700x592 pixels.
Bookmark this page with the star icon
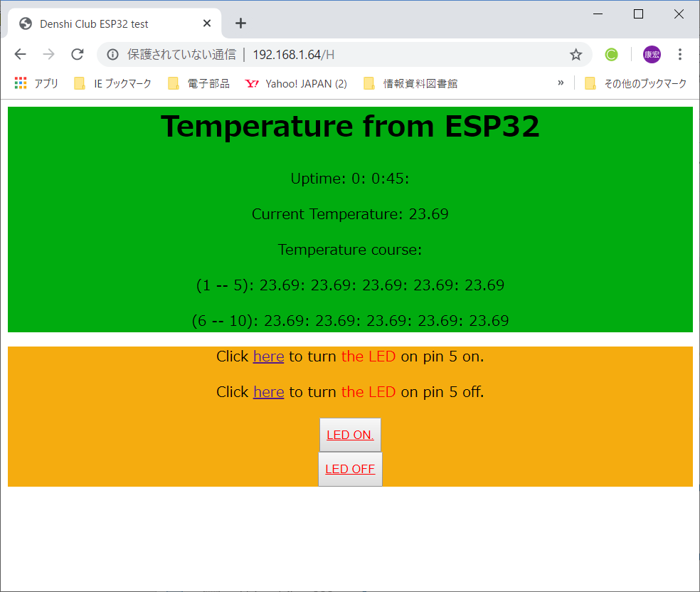576,55
